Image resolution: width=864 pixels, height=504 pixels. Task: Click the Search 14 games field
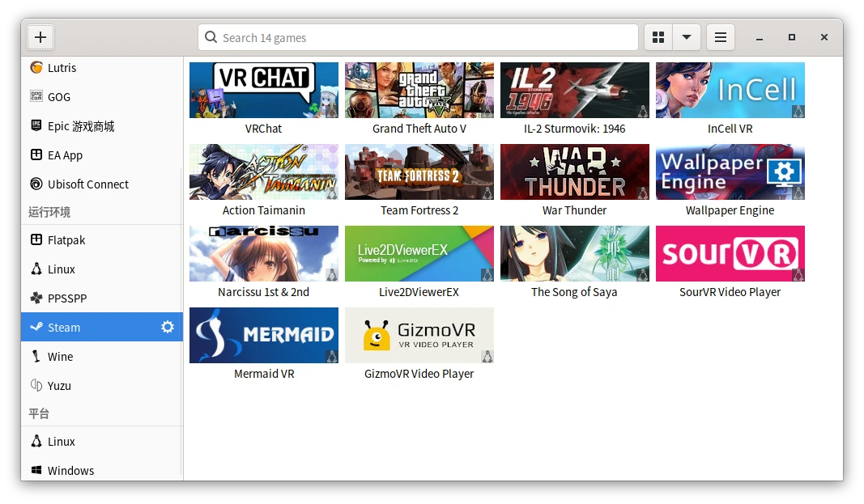coord(418,37)
